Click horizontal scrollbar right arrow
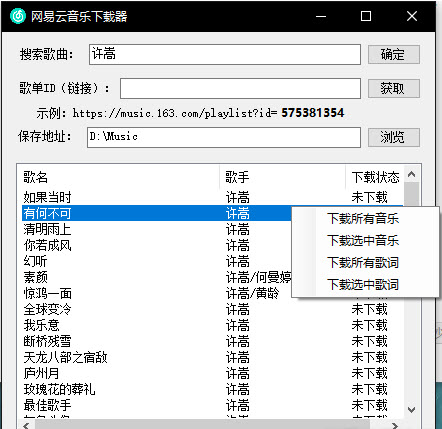This screenshot has height=429, width=442. click(x=395, y=425)
